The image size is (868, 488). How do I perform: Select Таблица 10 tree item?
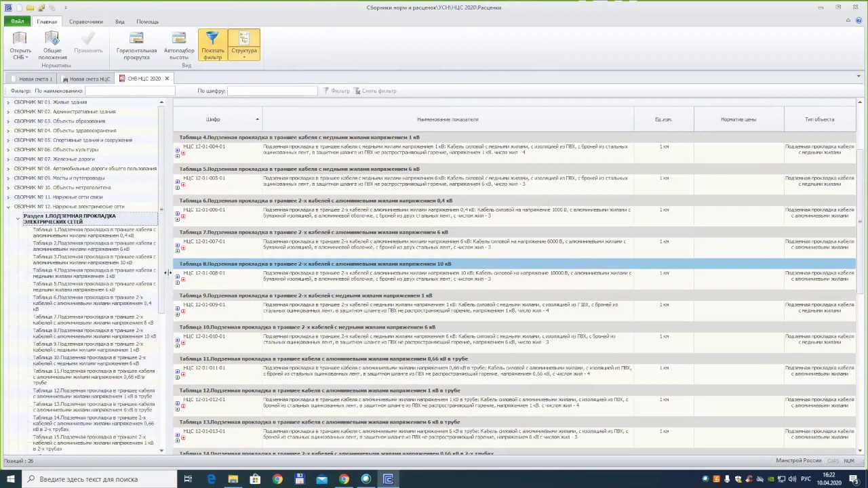90,361
